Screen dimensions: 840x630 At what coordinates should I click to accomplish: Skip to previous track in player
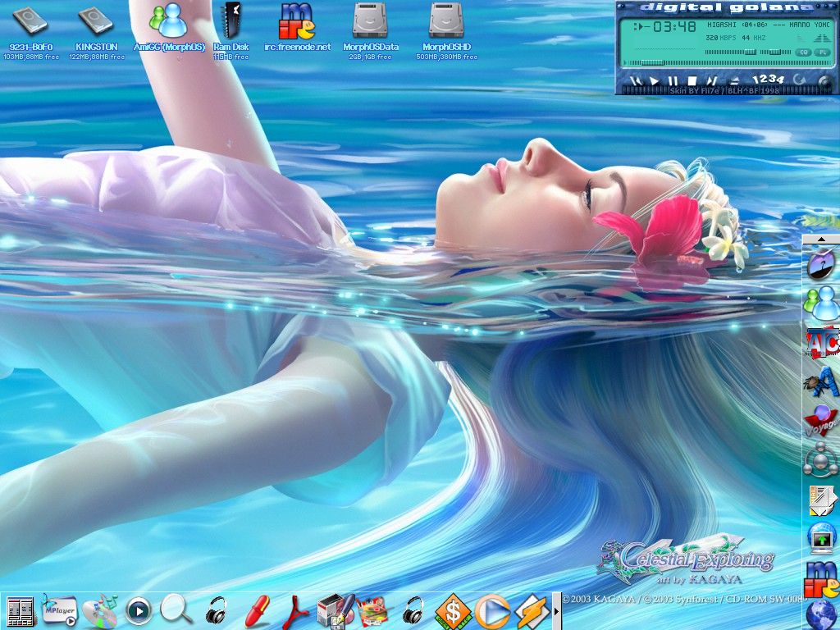[636, 81]
